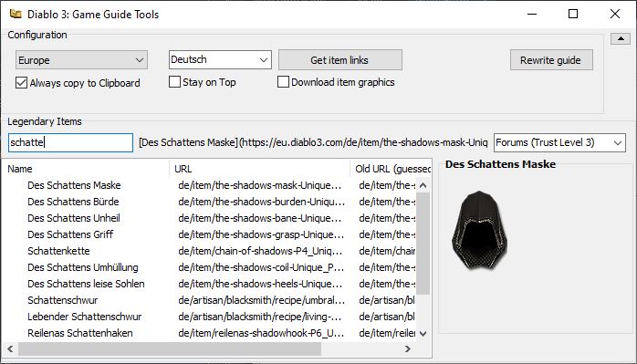Click the vertical scrollbar thumb in list
The height and width of the screenshot is (364, 637).
(423, 243)
